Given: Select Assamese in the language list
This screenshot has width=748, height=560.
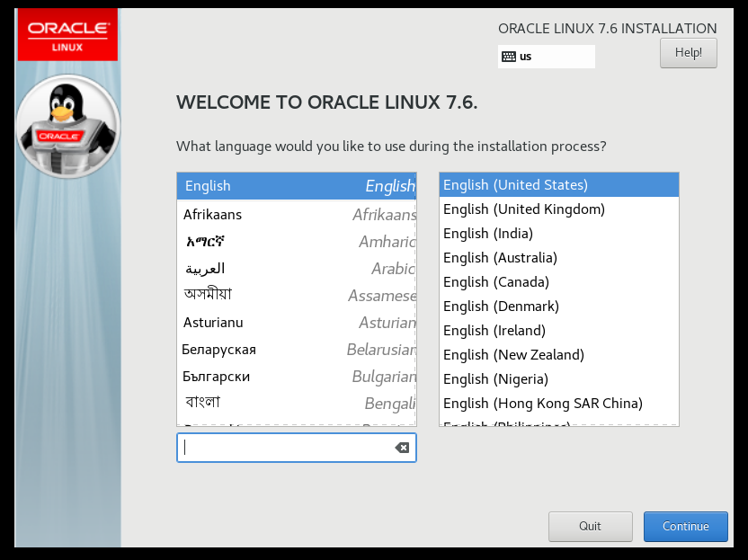Looking at the screenshot, I should (297, 296).
